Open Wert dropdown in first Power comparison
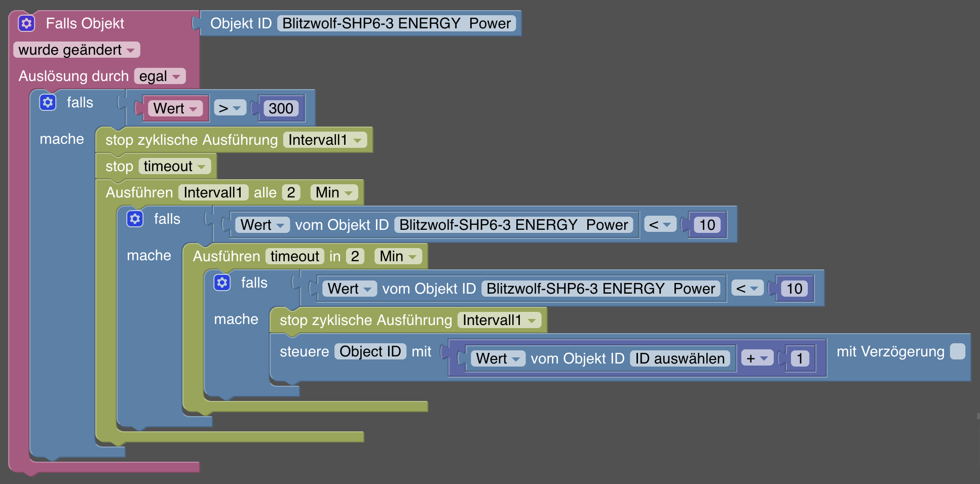Viewport: 980px width, 484px height. coord(262,225)
